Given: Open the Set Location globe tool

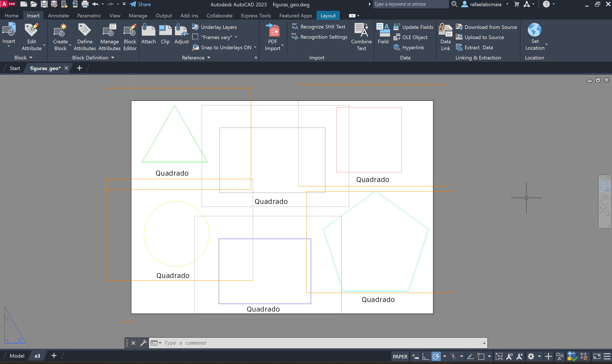Looking at the screenshot, I should [x=534, y=30].
